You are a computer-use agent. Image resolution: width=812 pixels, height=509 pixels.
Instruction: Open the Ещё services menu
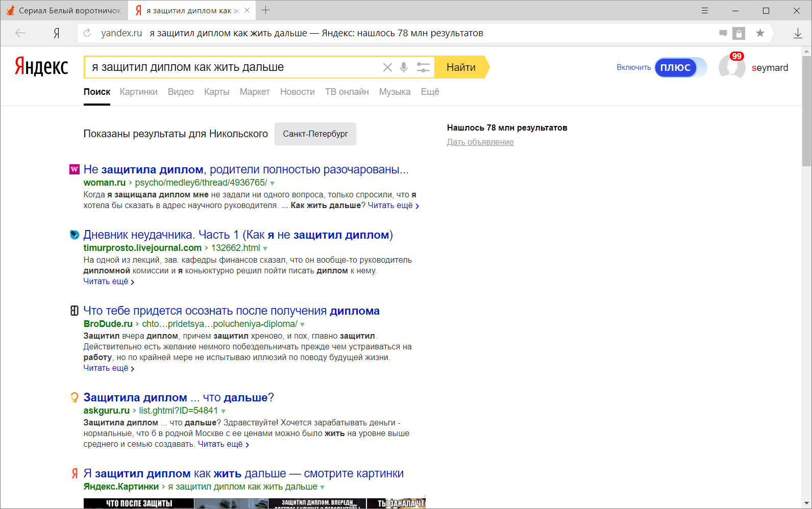(x=430, y=92)
